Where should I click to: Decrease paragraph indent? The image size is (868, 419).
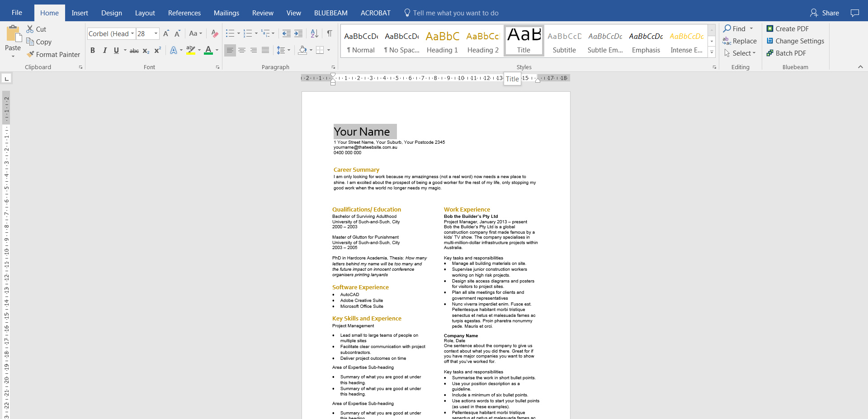(x=287, y=33)
